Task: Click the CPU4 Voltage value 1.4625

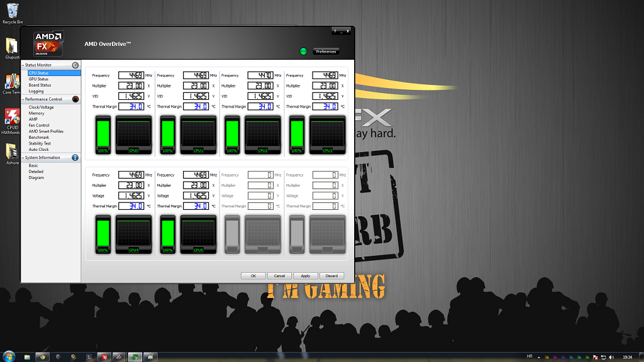Action: pos(131,196)
